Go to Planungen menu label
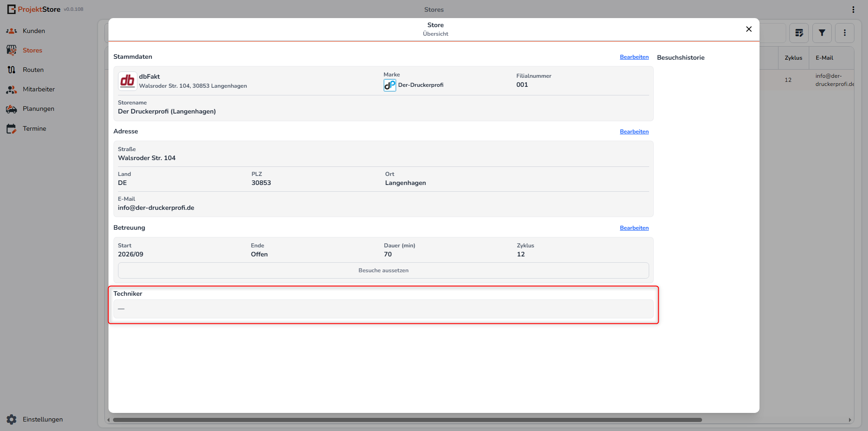This screenshot has width=868, height=431. pyautogui.click(x=38, y=109)
